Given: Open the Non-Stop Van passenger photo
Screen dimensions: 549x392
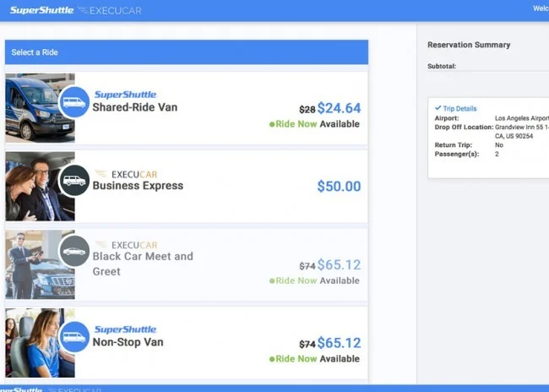Looking at the screenshot, I should coord(34,342).
